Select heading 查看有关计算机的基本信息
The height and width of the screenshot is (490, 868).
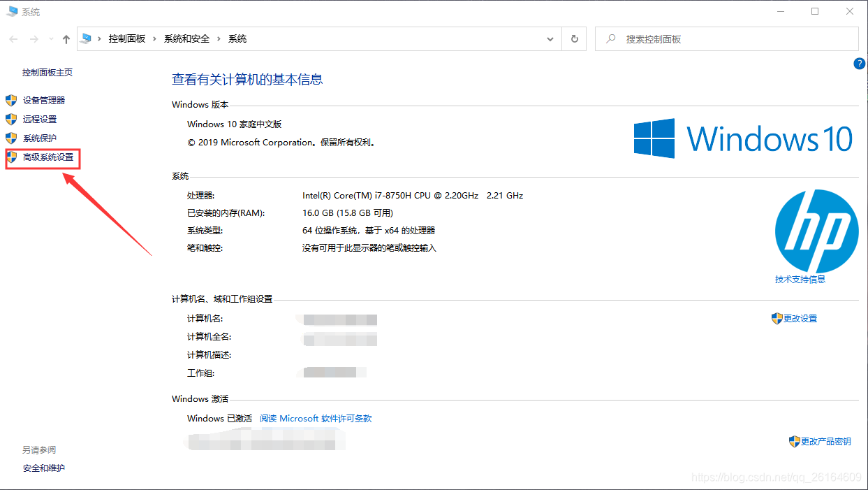click(247, 80)
